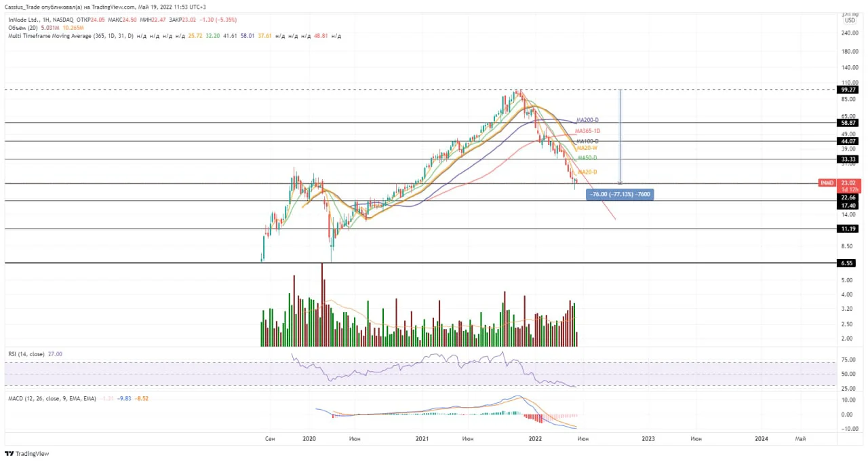
Task: Click the TradingView logo at bottom left
Action: click(x=27, y=454)
